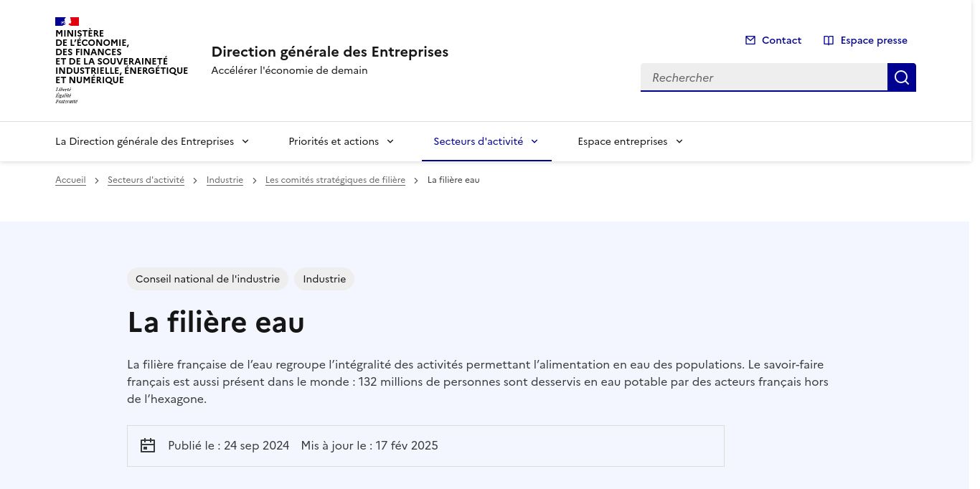The height and width of the screenshot is (489, 980).
Task: Expand the Espace entreprises menu
Action: pyautogui.click(x=679, y=141)
